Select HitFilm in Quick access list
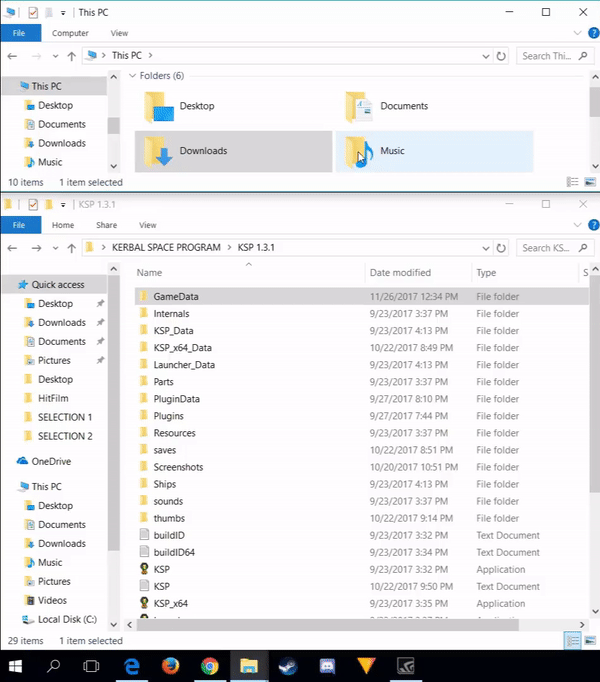The height and width of the screenshot is (682, 600). (53, 398)
